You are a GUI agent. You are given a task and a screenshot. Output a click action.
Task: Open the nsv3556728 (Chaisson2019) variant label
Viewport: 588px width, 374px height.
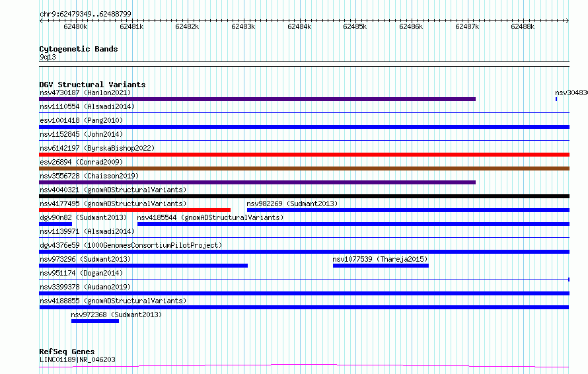point(89,176)
